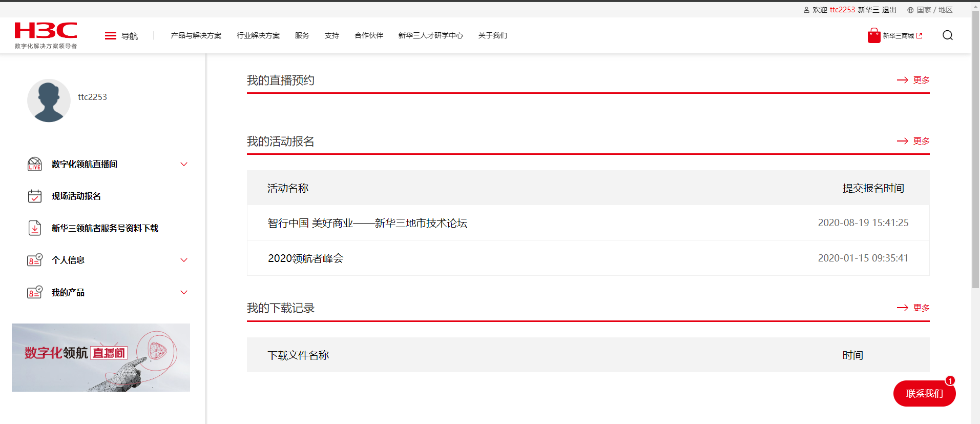Click the arrow icon beside 我的直播预约 更多
The width and height of the screenshot is (980, 424).
pos(902,80)
